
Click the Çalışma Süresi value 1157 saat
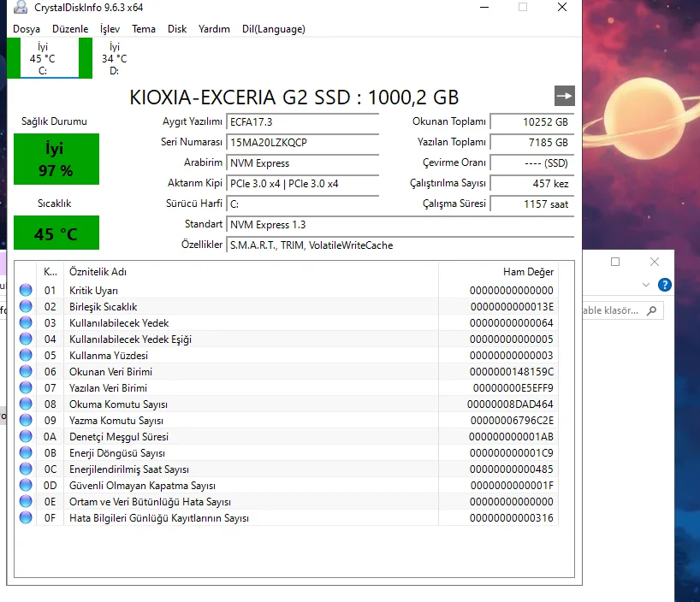point(531,204)
